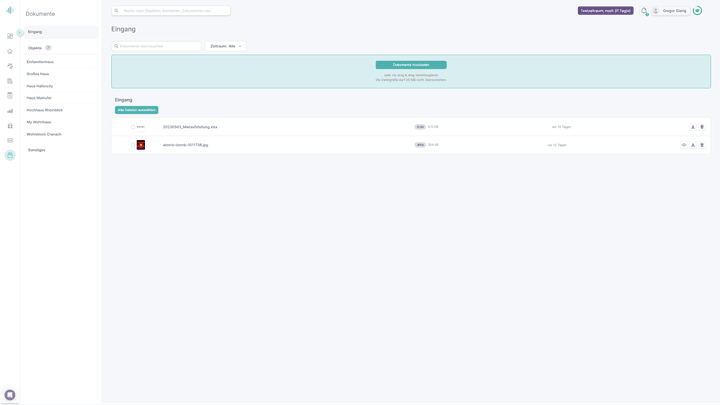Download the atomic-bomb jpg file
This screenshot has height=405, width=720.
(693, 145)
